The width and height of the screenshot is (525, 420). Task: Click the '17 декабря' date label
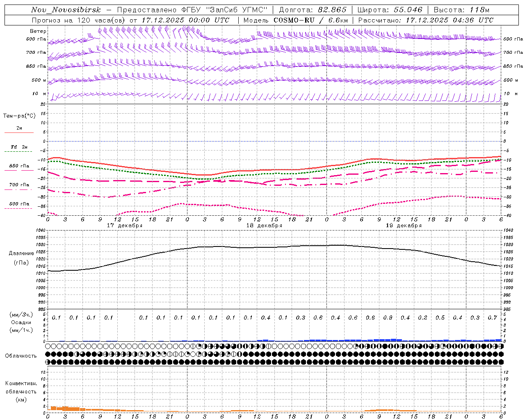point(125,226)
